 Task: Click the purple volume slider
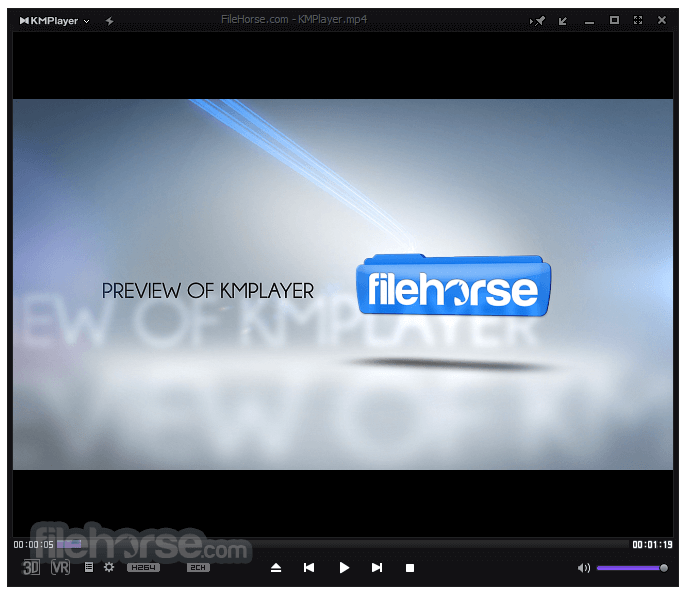(632, 568)
